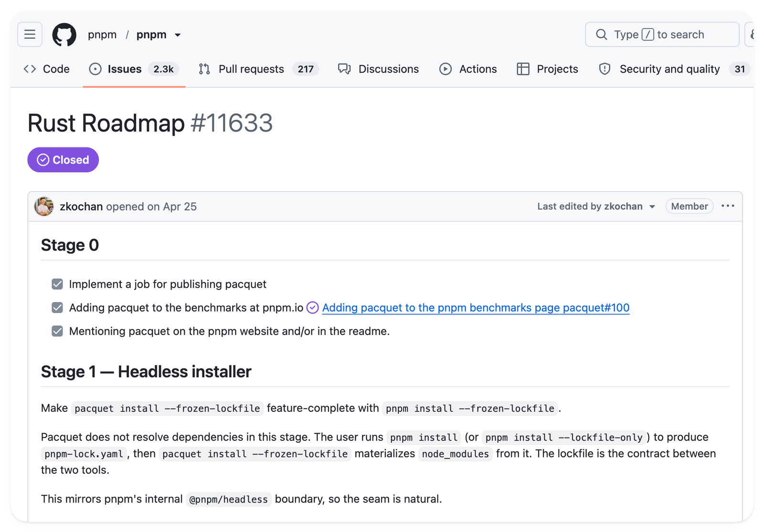Expand the repository switcher caret
The image size is (764, 532).
point(178,35)
